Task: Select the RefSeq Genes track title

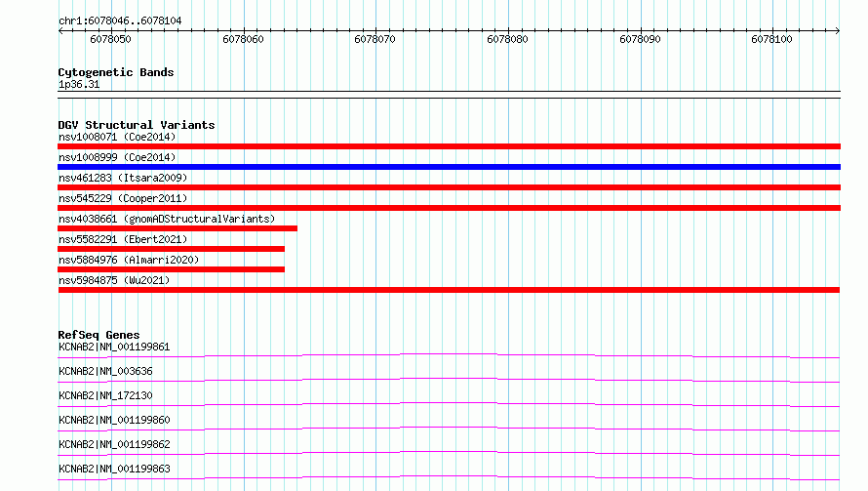Action: click(99, 335)
